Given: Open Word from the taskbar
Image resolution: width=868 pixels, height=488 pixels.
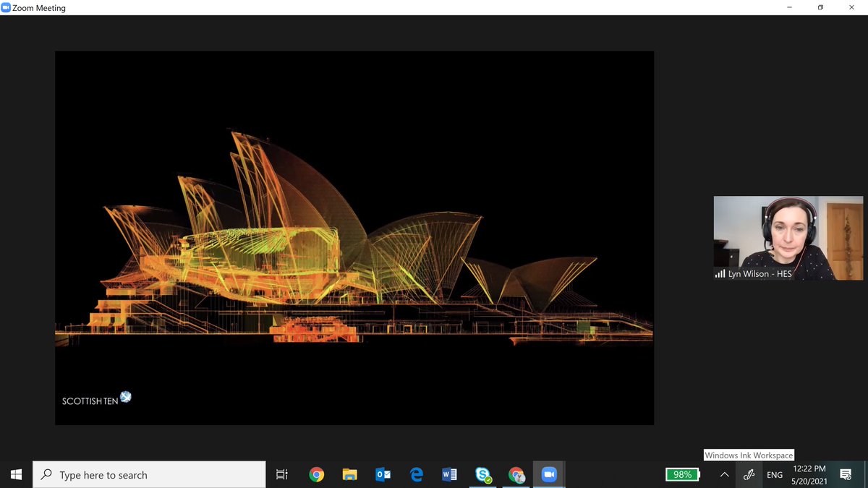Looking at the screenshot, I should click(449, 475).
